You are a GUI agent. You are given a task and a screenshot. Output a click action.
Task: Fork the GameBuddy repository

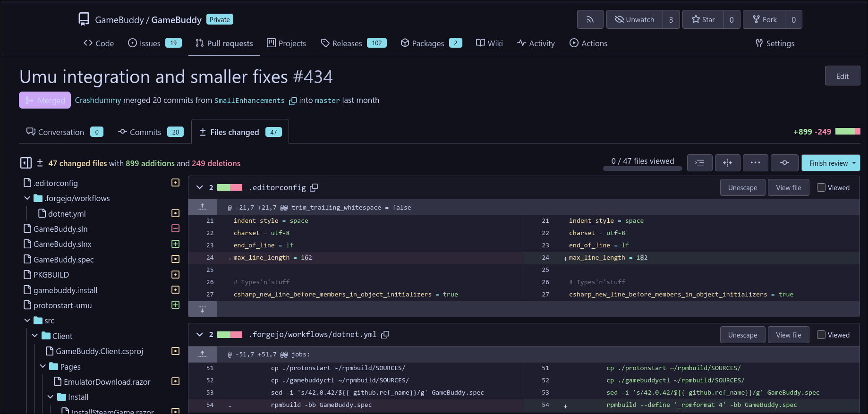click(x=764, y=19)
